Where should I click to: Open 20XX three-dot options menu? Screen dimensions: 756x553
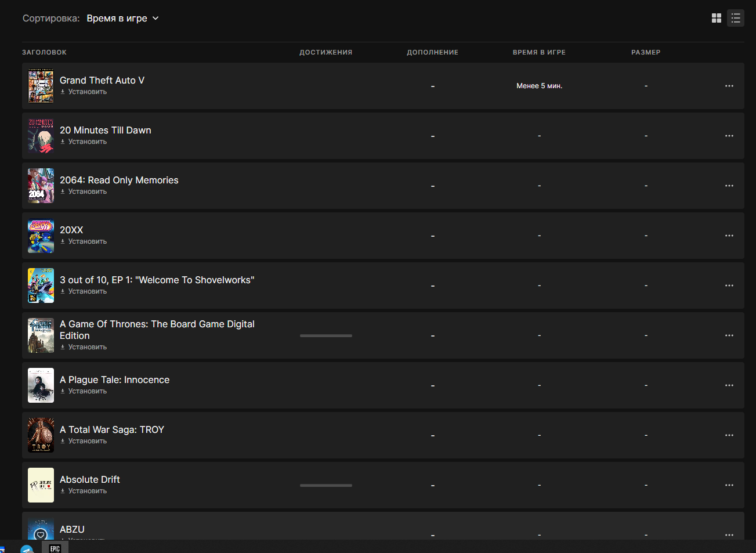729,236
